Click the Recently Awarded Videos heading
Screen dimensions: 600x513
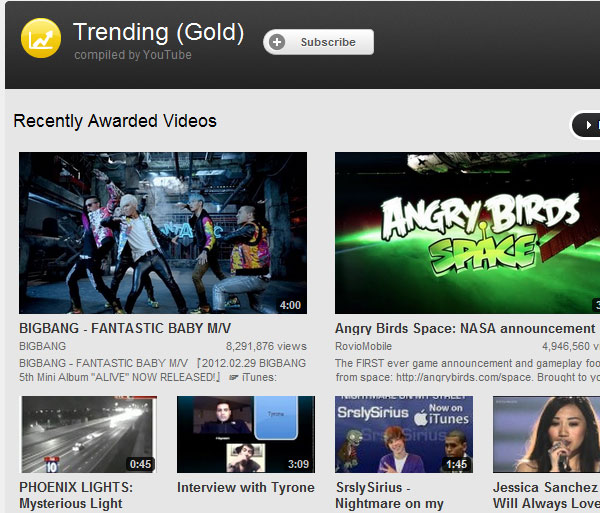[x=115, y=121]
